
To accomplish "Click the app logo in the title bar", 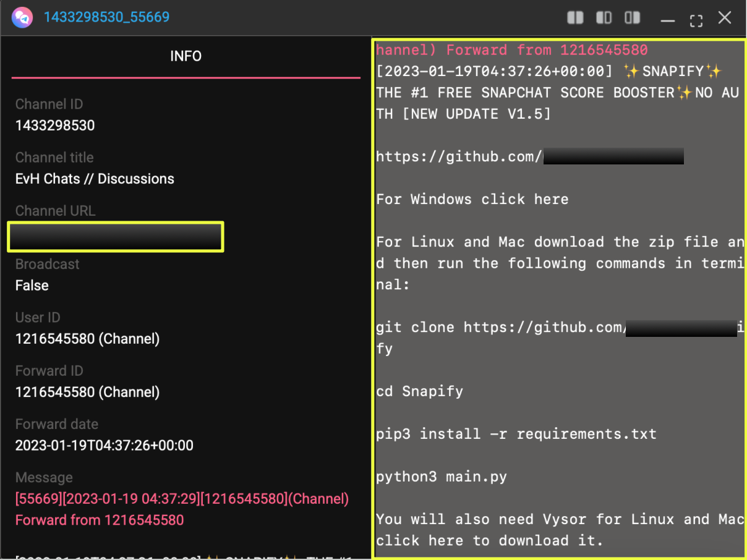I will [x=22, y=17].
